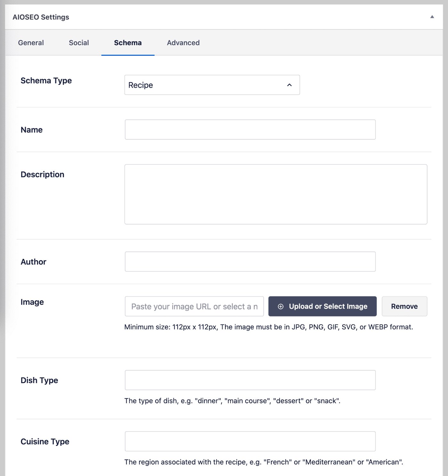
Task: Focus the Name input field
Action: point(250,129)
